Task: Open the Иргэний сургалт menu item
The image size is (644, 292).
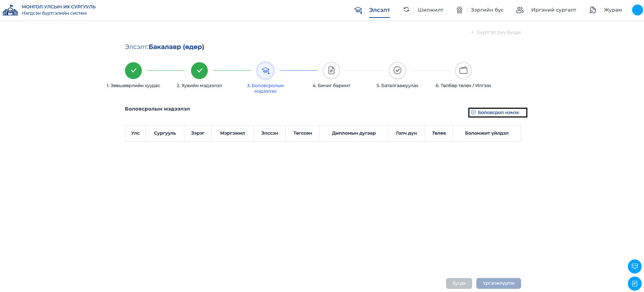Action: pos(554,10)
